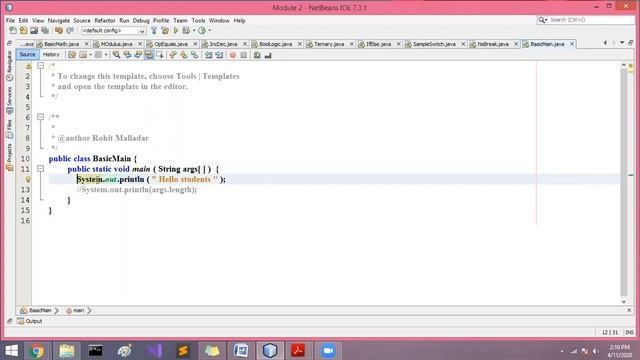Click the Save All toolbar icon
640x360 pixels.
click(x=45, y=31)
